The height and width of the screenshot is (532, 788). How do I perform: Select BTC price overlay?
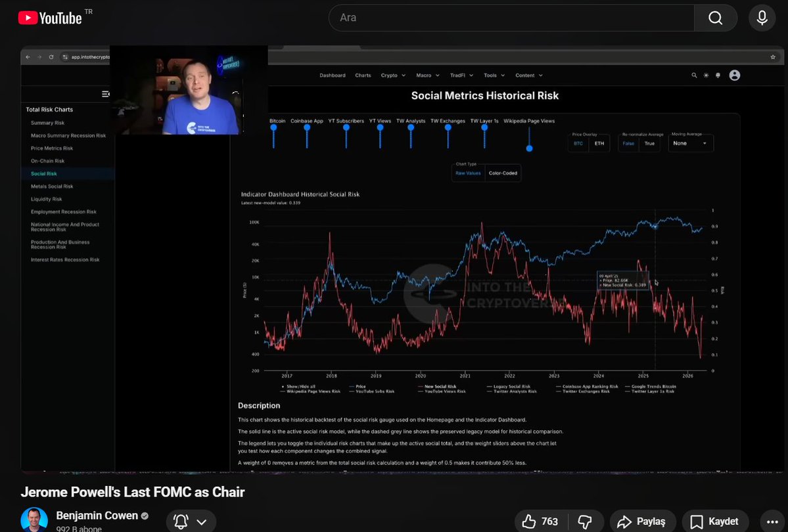[x=578, y=144]
